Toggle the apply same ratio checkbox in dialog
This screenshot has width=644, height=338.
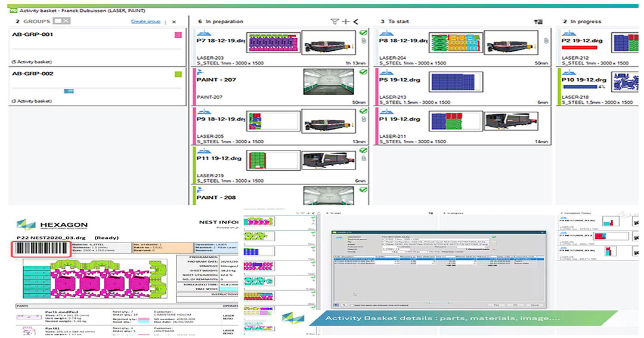click(x=352, y=305)
